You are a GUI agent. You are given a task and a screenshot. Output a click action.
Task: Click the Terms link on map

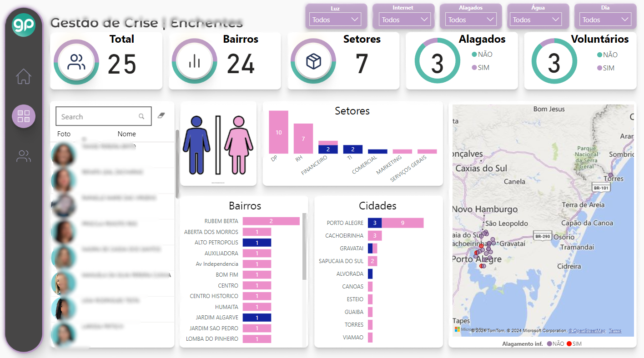click(x=615, y=331)
